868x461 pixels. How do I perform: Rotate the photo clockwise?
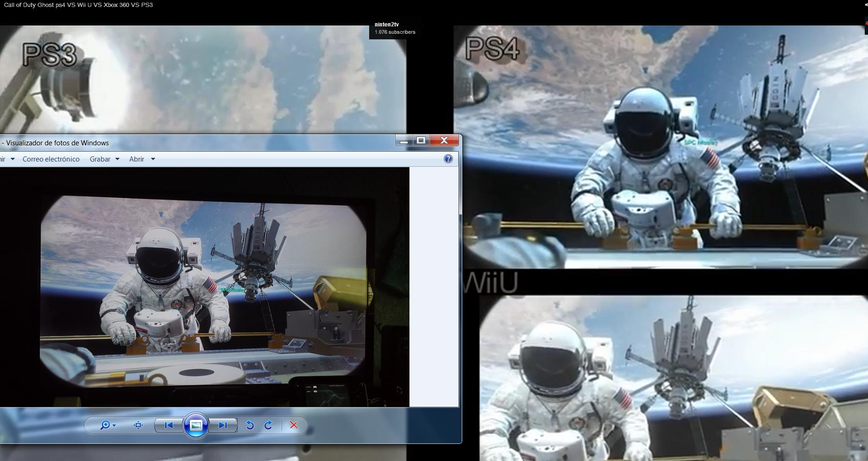coord(269,425)
